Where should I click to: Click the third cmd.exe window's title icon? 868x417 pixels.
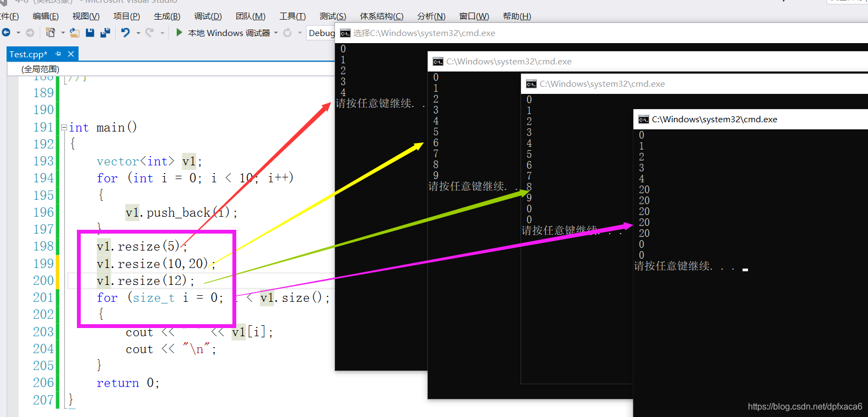coord(531,84)
